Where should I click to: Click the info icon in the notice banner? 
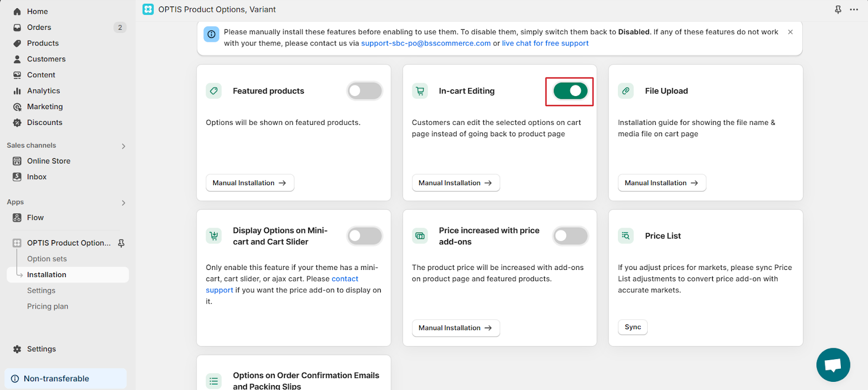[x=212, y=34]
